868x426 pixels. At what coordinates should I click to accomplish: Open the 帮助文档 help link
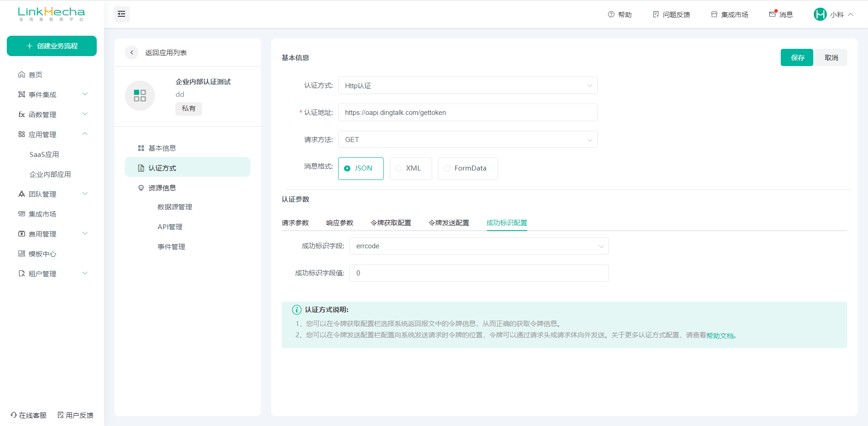point(720,336)
